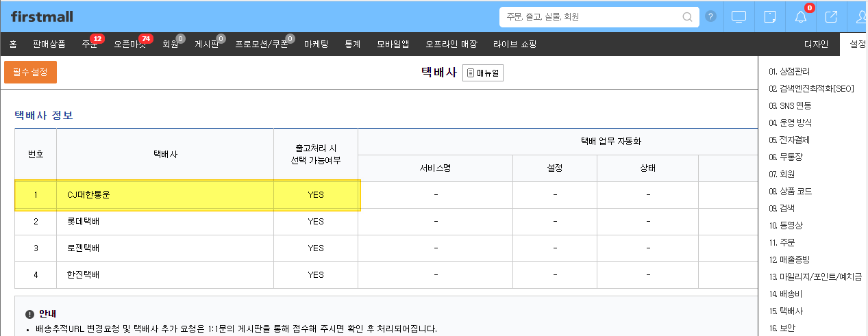Click the 택배사 정보 section heading
This screenshot has height=336, width=868.
tap(44, 115)
